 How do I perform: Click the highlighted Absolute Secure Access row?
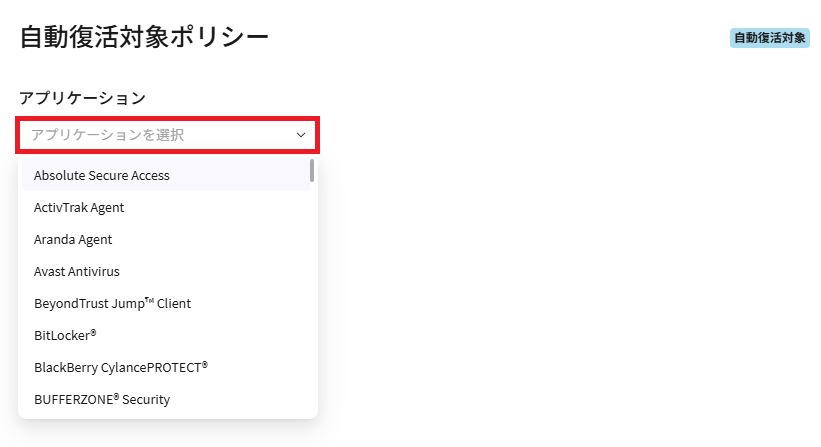coord(165,176)
